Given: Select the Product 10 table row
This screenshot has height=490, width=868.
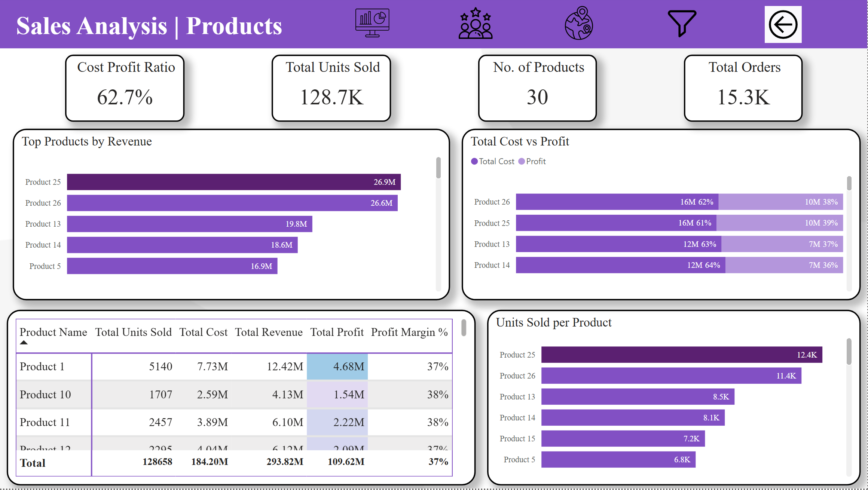Looking at the screenshot, I should [x=45, y=394].
